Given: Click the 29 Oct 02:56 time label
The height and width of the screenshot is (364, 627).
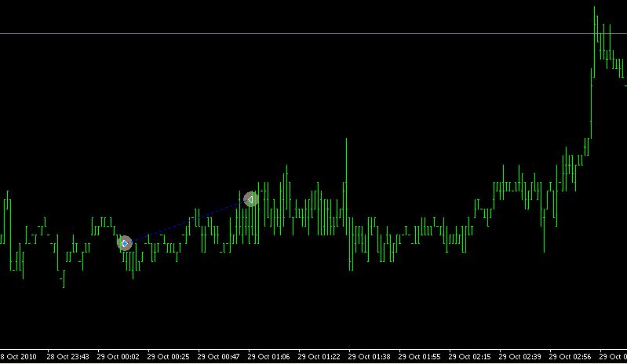Looking at the screenshot, I should click(570, 356).
